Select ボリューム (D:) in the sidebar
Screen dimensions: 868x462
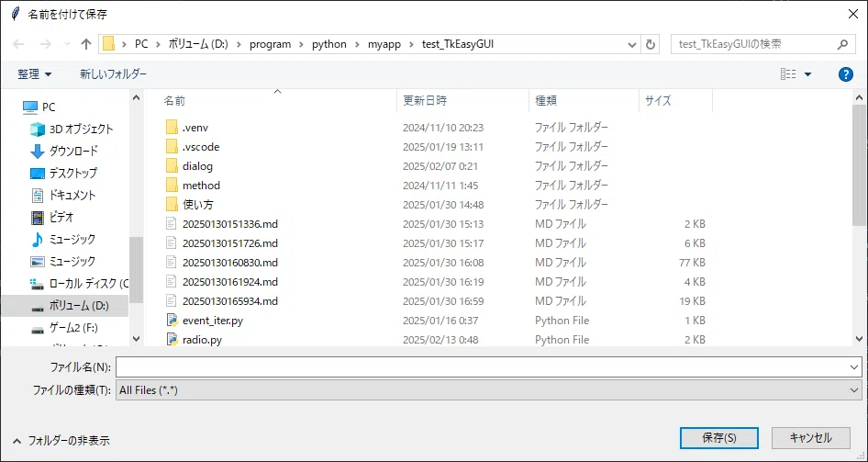point(64,305)
